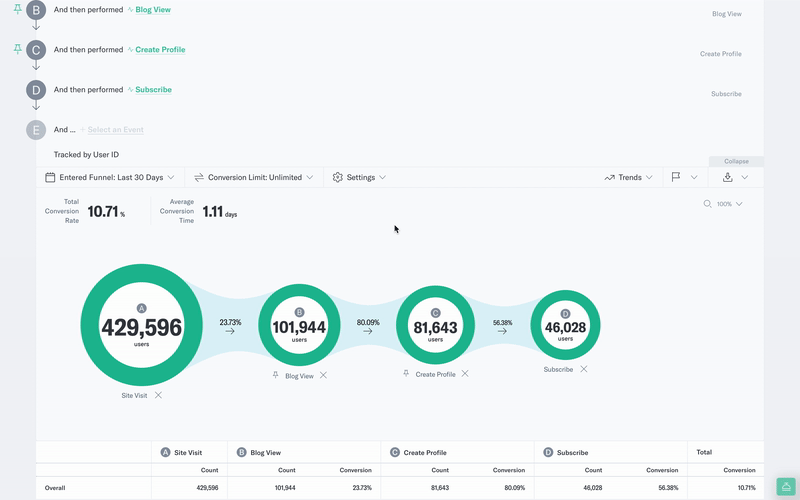
Task: Click the flag icon
Action: [676, 177]
